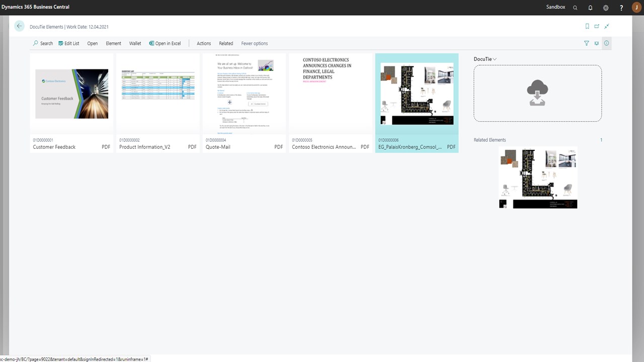Click document number 01D0000001
Viewport: 644px width, 362px height.
click(43, 140)
